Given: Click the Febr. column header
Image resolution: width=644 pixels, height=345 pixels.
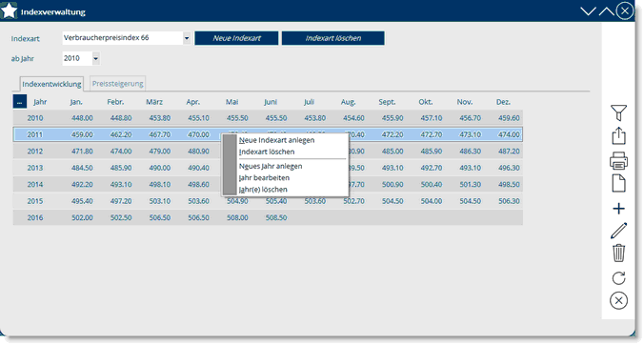Looking at the screenshot, I should pyautogui.click(x=115, y=102).
